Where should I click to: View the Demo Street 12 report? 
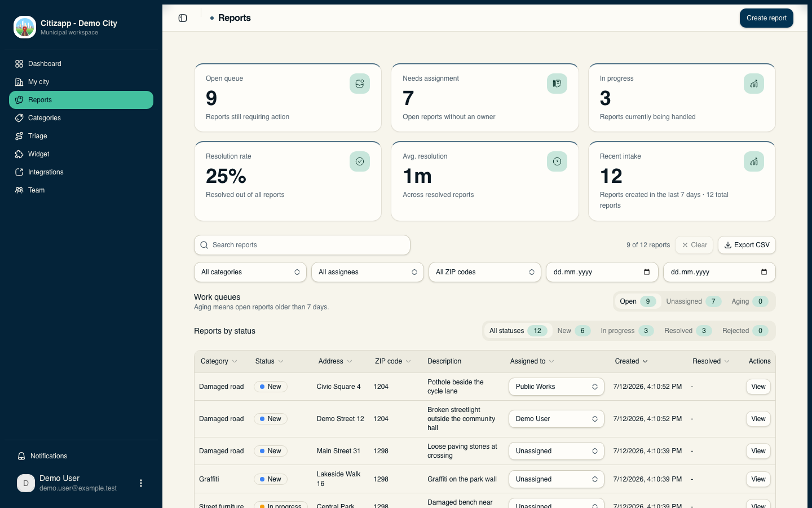(x=758, y=419)
